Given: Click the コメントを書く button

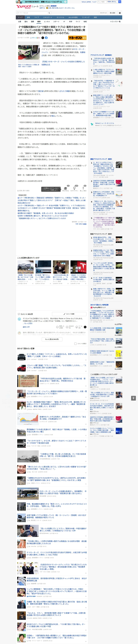Looking at the screenshot, I should click(69, 314).
